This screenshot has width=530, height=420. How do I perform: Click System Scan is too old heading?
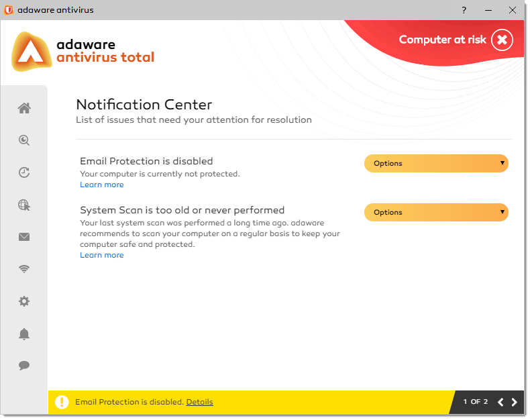[182, 210]
